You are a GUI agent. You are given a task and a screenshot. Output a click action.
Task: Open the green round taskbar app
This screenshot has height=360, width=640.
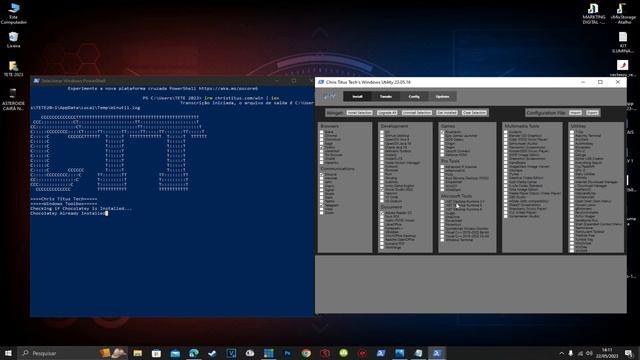click(344, 353)
